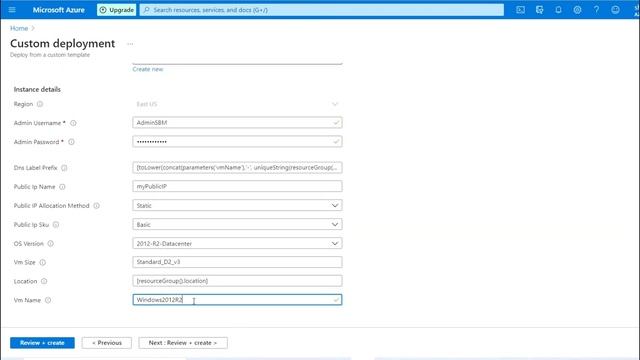Click the Microsoft Azure logo text
This screenshot has height=360, width=640.
click(59, 10)
